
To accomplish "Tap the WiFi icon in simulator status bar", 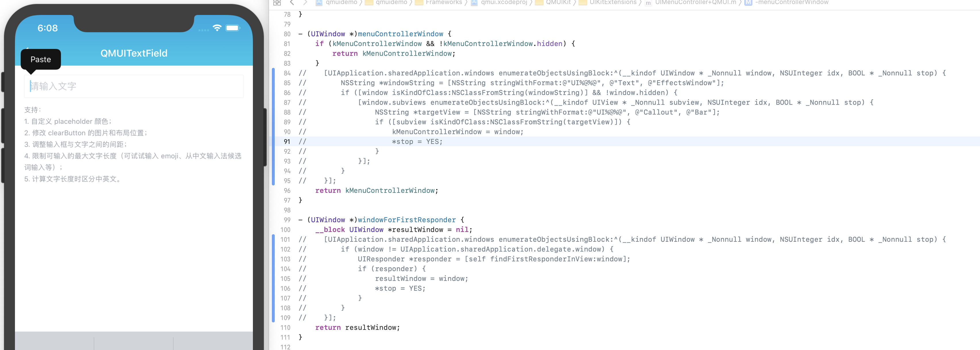I will 217,28.
